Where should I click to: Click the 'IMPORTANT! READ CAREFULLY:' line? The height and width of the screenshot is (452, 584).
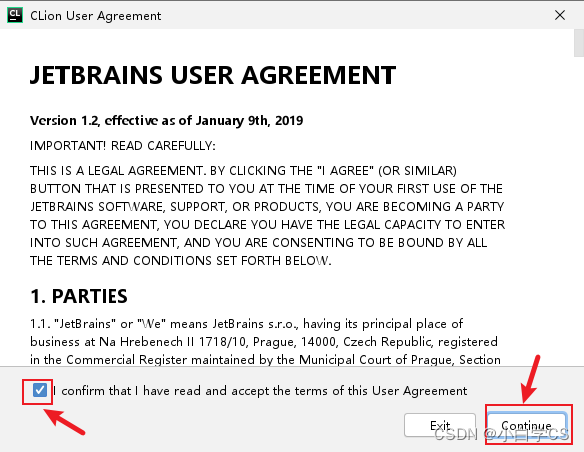tap(123, 146)
